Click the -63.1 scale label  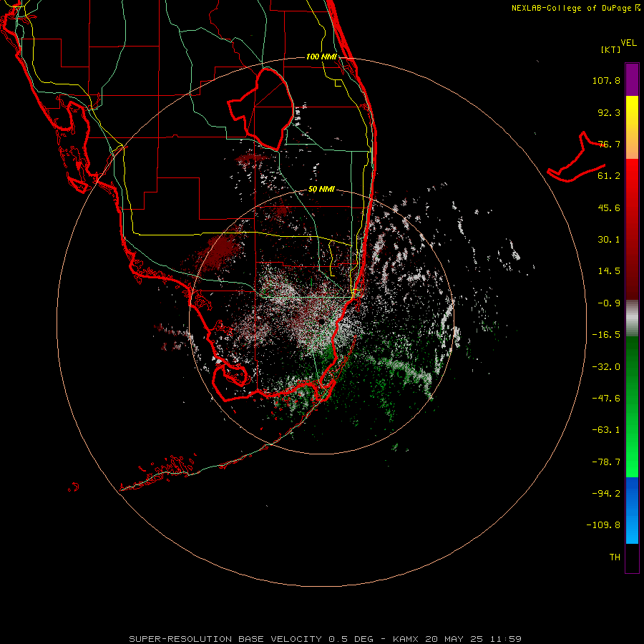[x=606, y=430]
